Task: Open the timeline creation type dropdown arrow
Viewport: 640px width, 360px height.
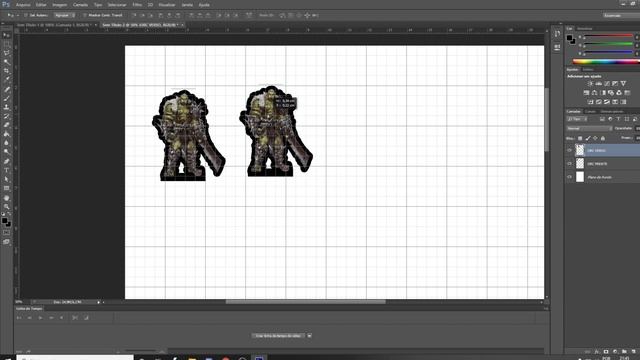Action: [309, 336]
